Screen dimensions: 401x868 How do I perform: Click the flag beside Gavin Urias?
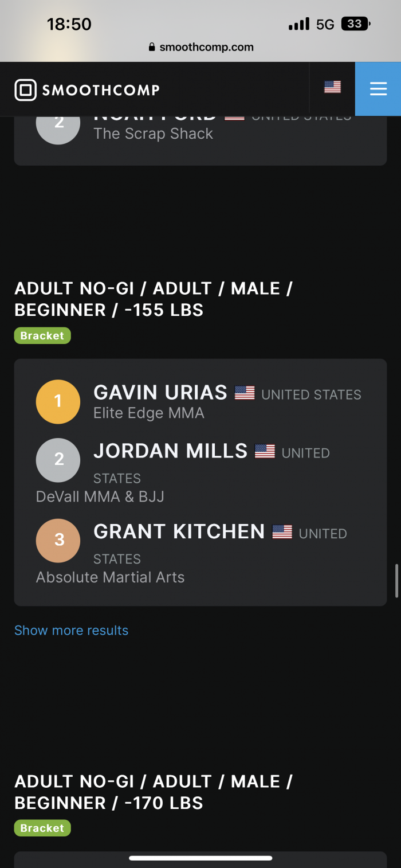point(245,393)
